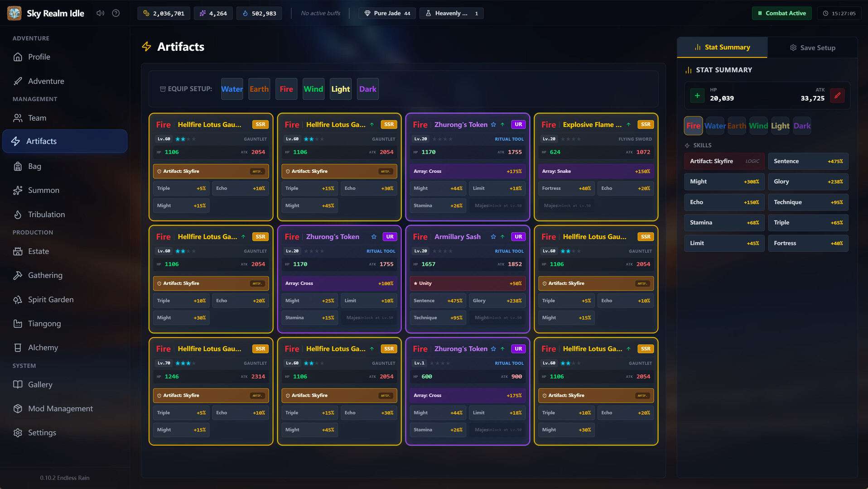Click the red sword icon beside ATK
The width and height of the screenshot is (868, 489).
click(838, 95)
